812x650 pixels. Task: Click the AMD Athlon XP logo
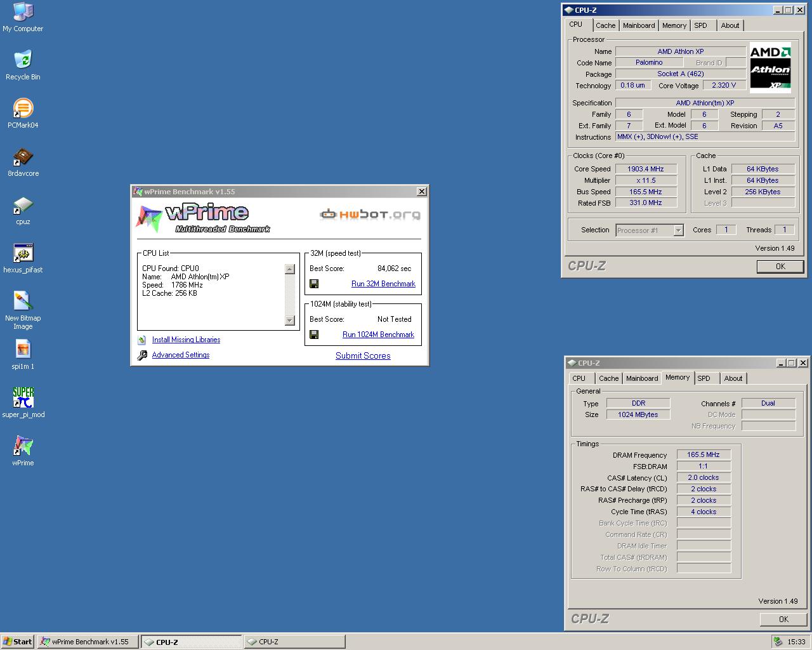tap(770, 68)
